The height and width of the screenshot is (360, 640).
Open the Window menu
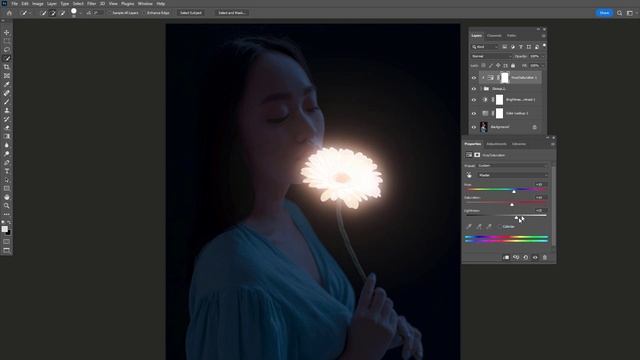point(145,4)
